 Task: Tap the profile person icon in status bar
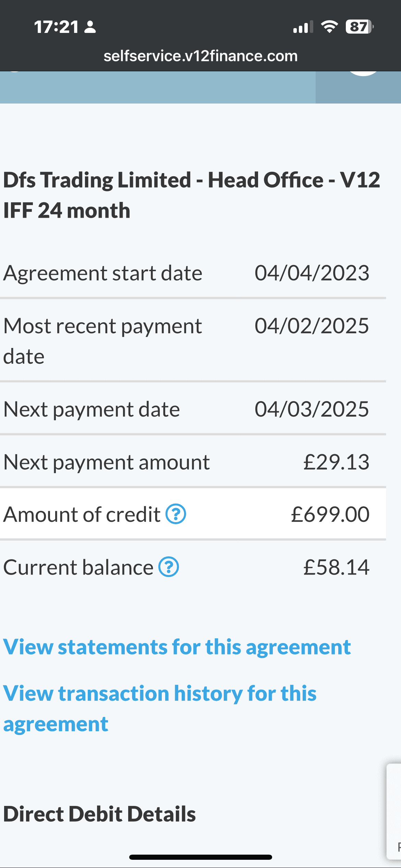tap(90, 27)
